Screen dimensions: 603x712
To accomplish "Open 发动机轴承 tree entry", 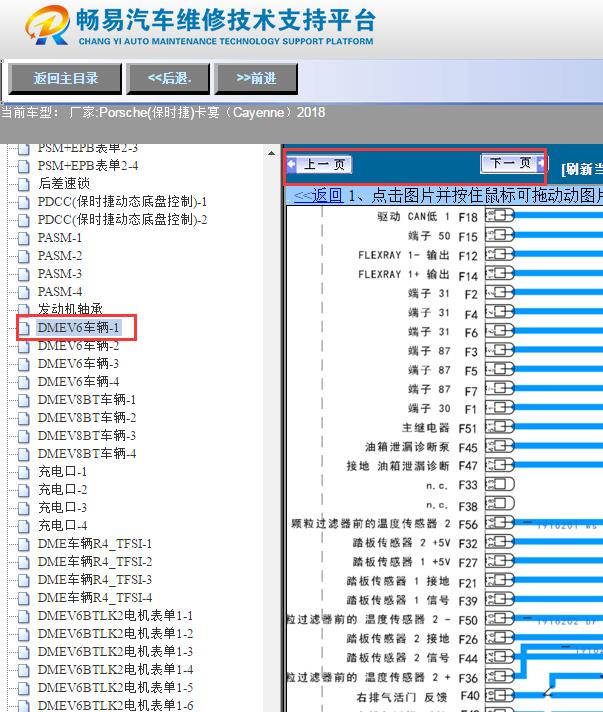I will (x=70, y=309).
